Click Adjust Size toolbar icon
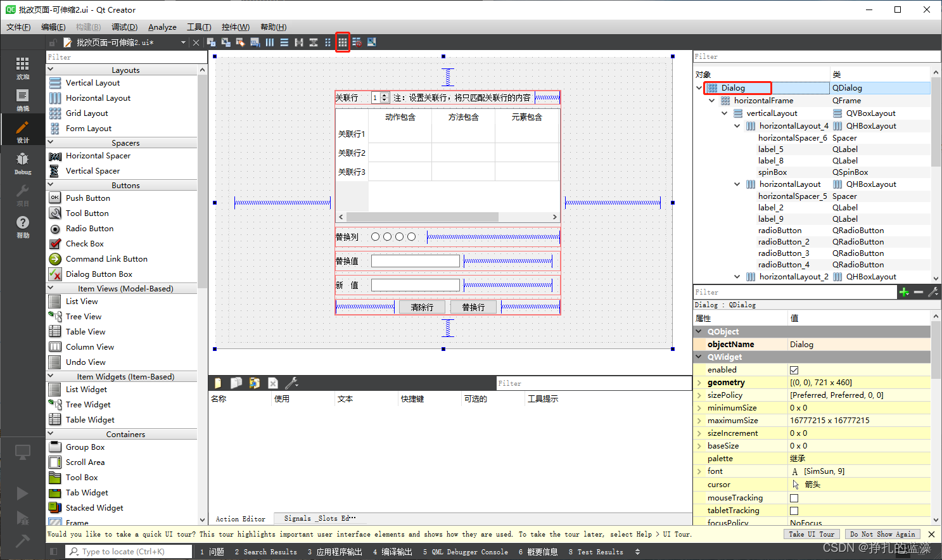The width and height of the screenshot is (942, 560). pyautogui.click(x=372, y=42)
